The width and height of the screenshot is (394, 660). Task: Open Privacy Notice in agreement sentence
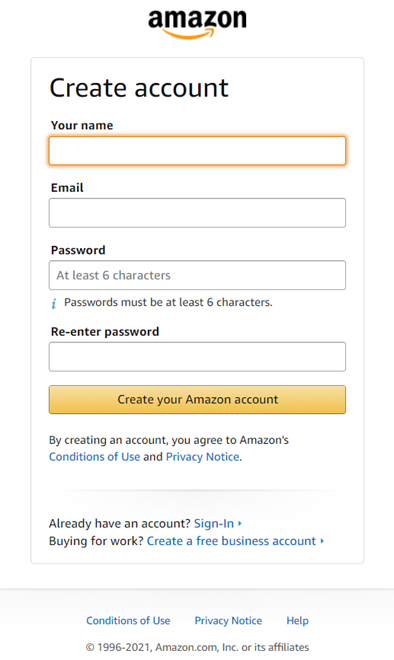coord(202,457)
